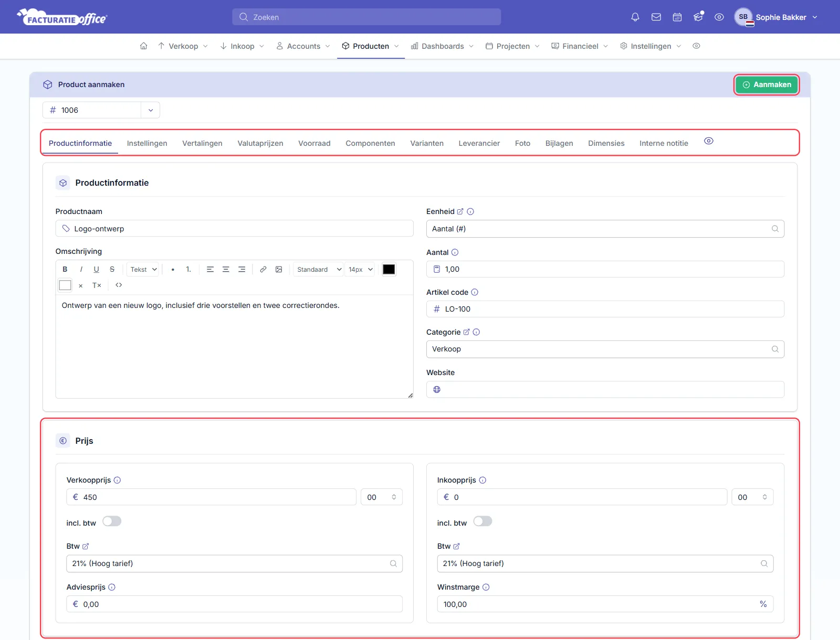Apply Italic formatting in the editor

[81, 269]
